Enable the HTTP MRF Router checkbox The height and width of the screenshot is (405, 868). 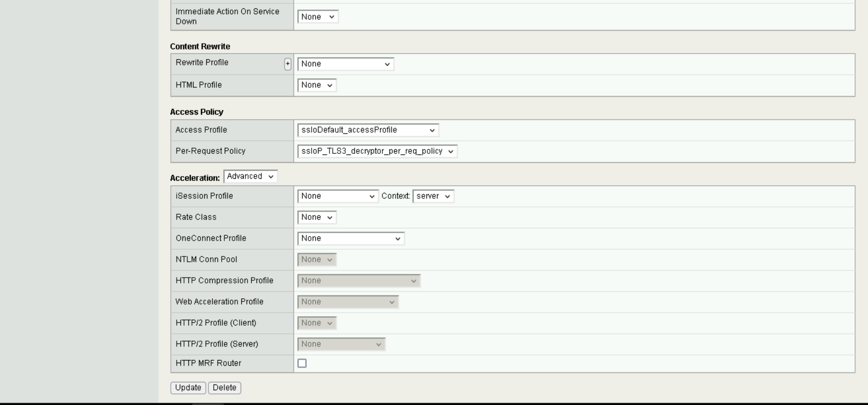click(x=302, y=363)
